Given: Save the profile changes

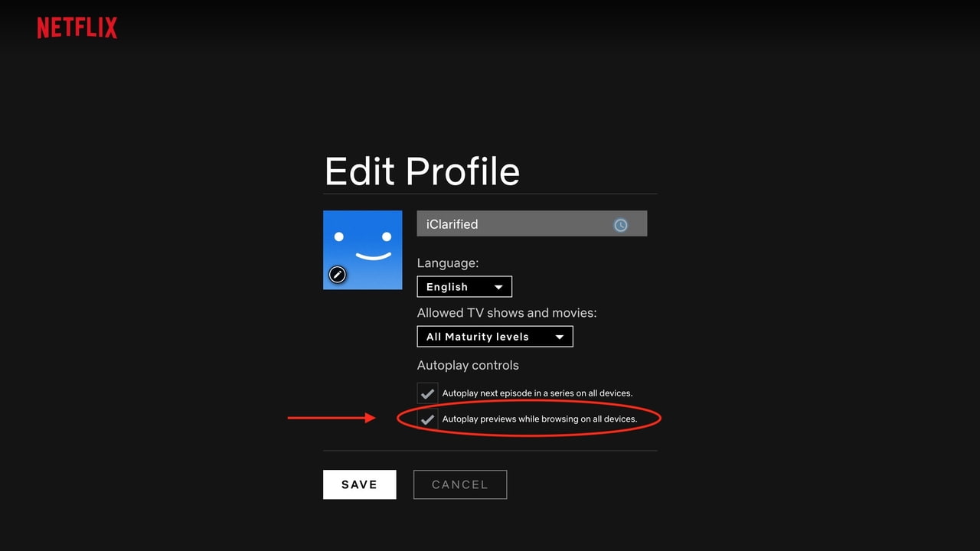Looking at the screenshot, I should tap(360, 484).
